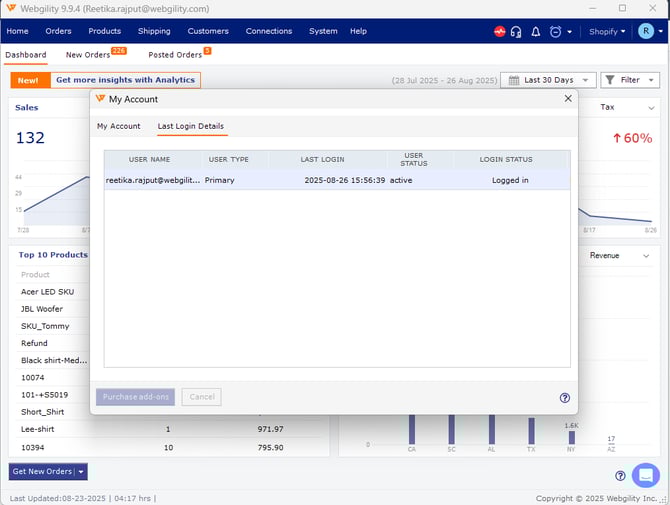670x505 pixels.
Task: Click Get more insights with Analytics
Action: (x=125, y=80)
